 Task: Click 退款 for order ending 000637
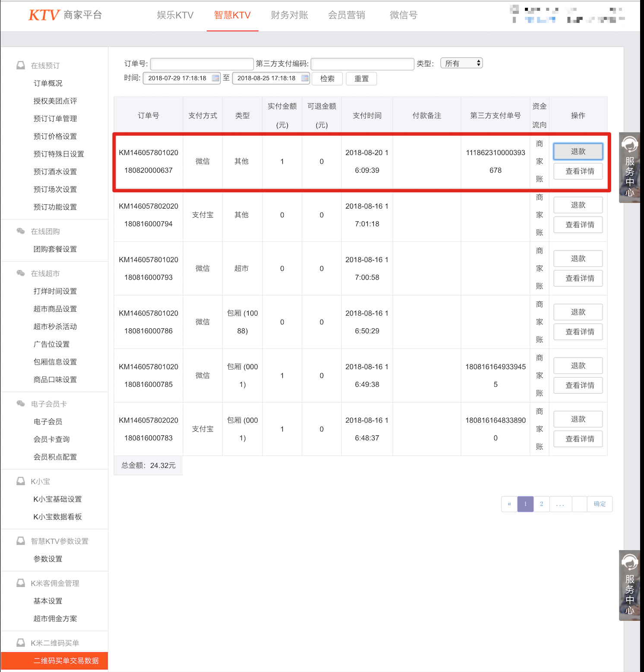[x=578, y=152]
